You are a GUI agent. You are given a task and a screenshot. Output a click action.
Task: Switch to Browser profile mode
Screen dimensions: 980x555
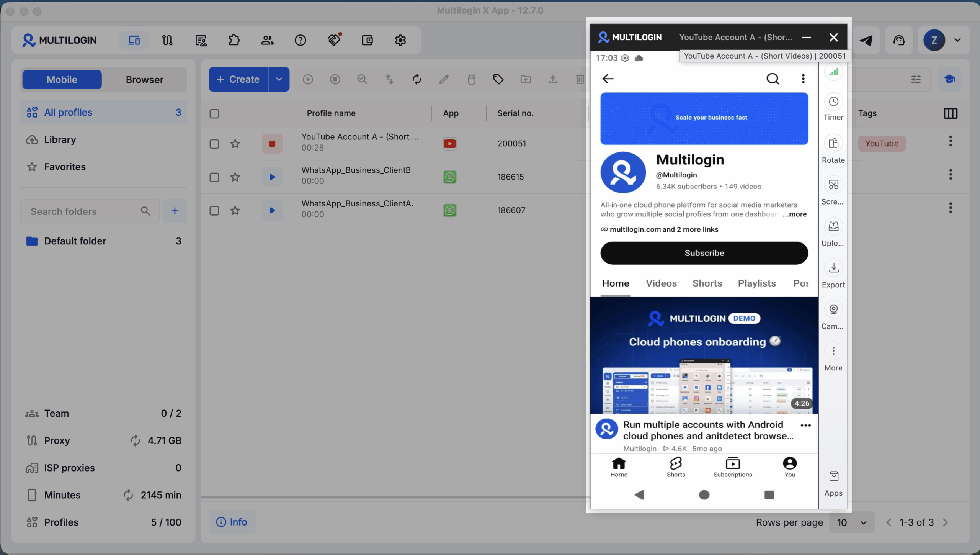point(145,80)
